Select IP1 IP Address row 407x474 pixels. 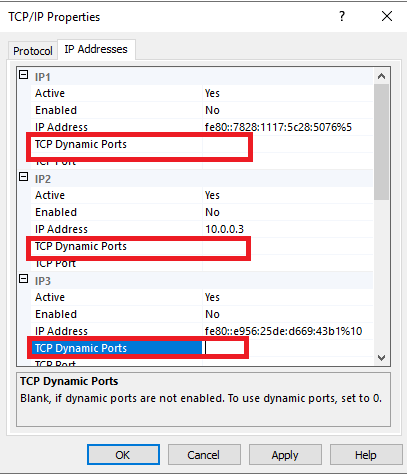202,127
